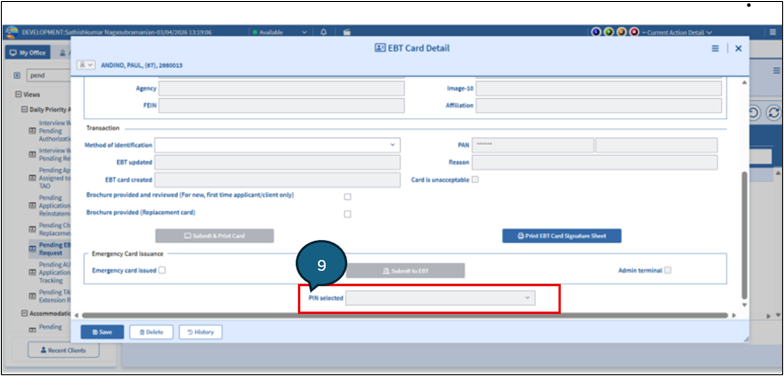Click the orange round action indicator icon

[x=622, y=32]
